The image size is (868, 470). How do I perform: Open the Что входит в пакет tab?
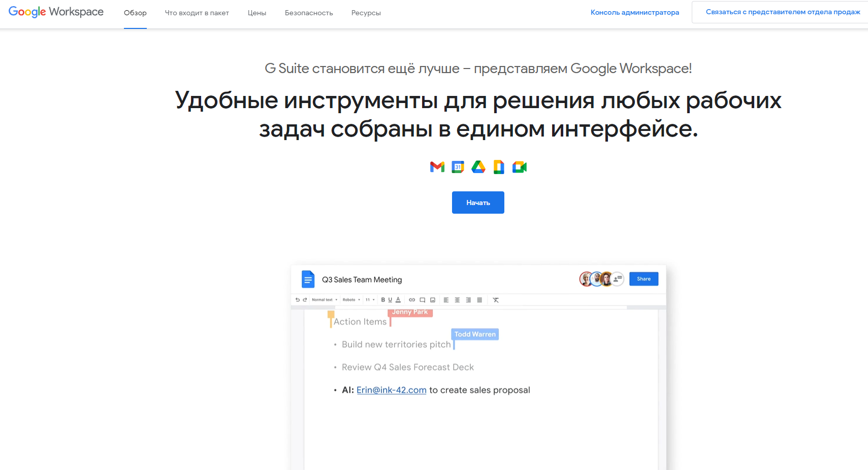(197, 13)
